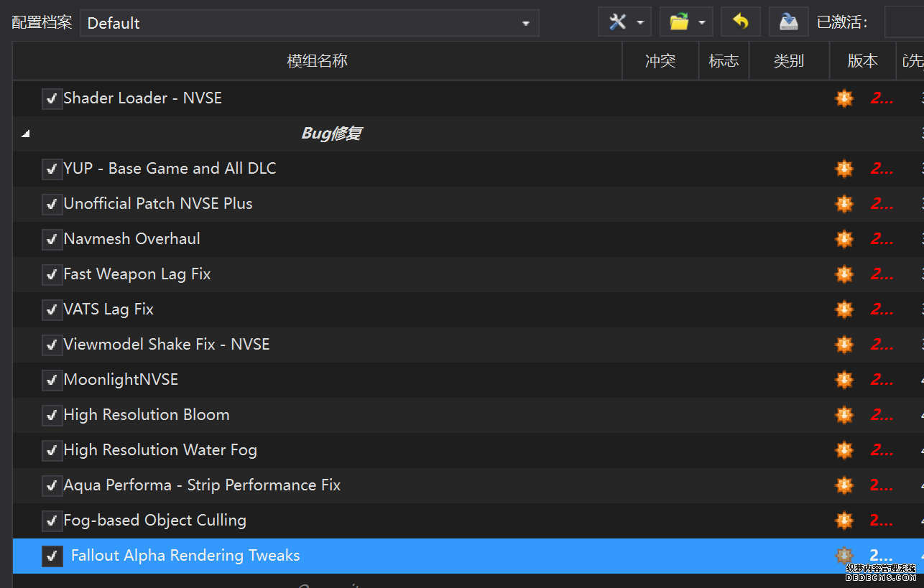Image resolution: width=924 pixels, height=588 pixels.
Task: Click the Nexus icon beside Navmesh Overhaul
Action: 844,239
